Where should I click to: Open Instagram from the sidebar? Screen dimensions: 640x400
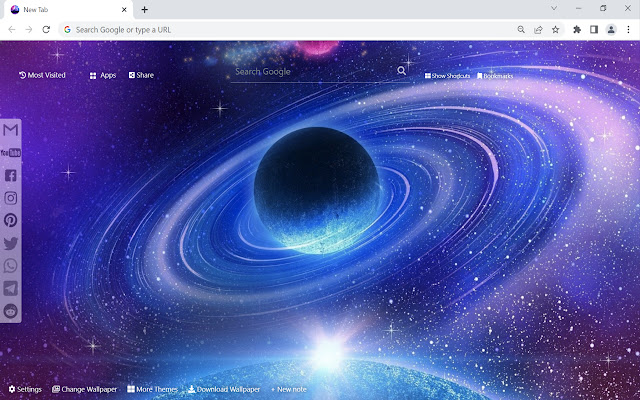11,198
